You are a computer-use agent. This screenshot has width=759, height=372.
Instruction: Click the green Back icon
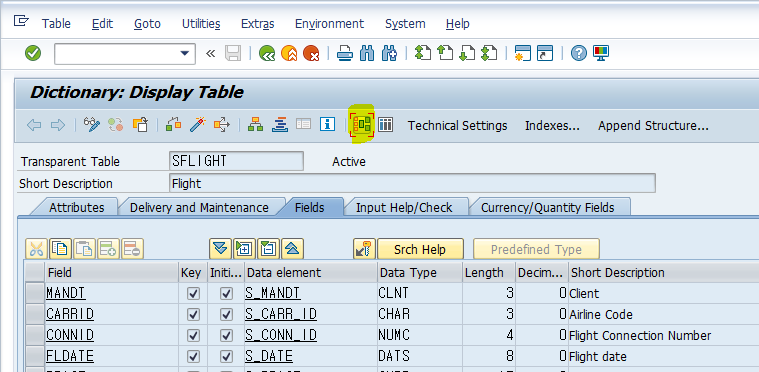point(267,53)
